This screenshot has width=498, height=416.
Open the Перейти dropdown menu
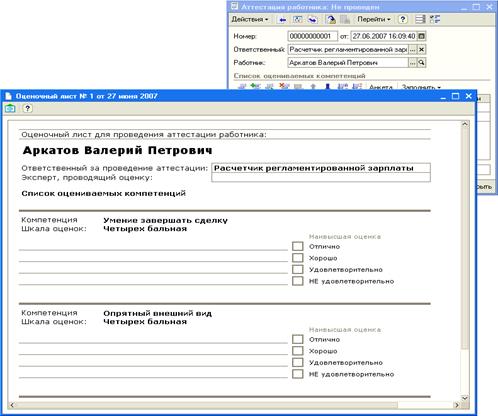(373, 19)
